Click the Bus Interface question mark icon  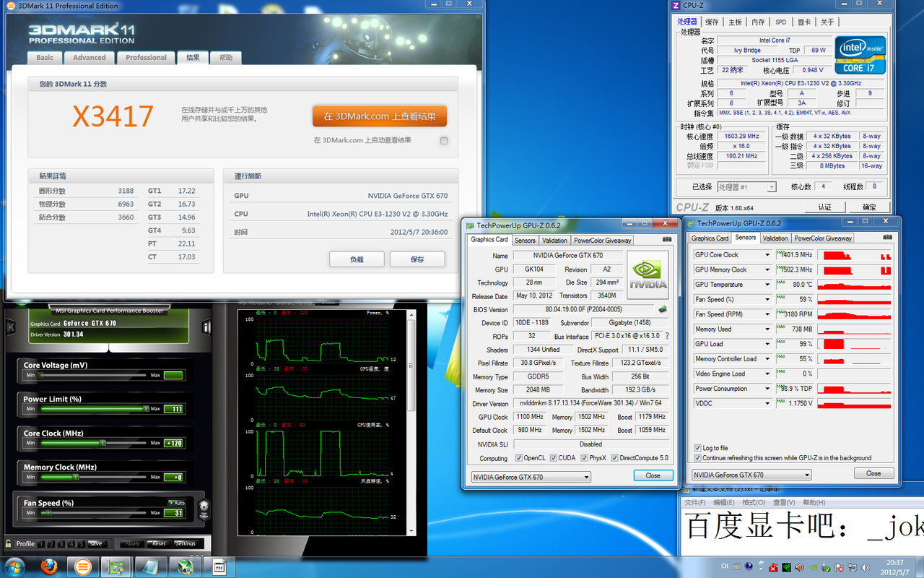667,336
